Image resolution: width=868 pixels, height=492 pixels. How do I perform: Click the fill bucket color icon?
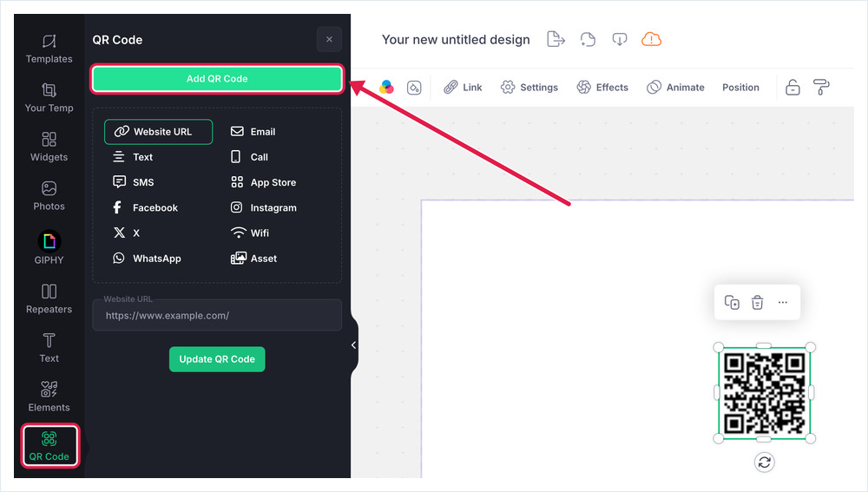pos(414,88)
